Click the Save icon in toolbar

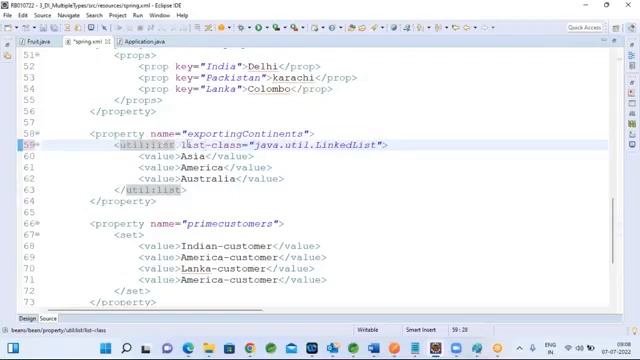point(43,28)
